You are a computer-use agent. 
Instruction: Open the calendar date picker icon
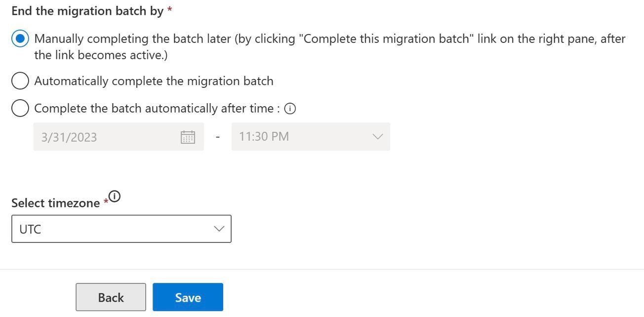point(188,137)
